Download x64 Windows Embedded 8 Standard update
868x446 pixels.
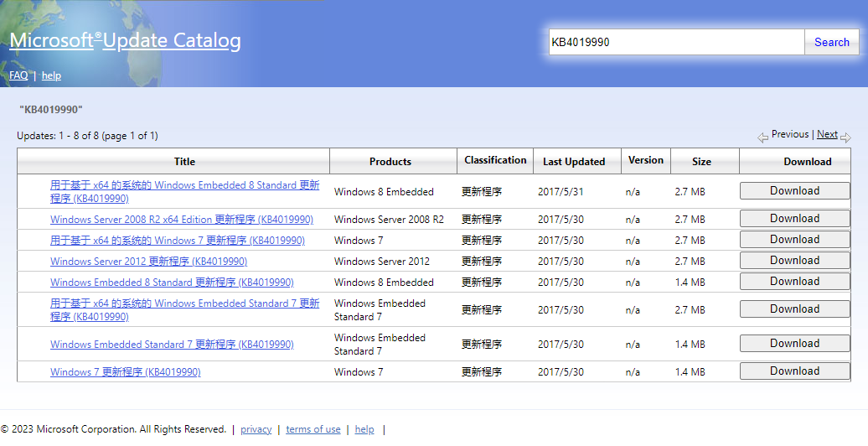[794, 190]
